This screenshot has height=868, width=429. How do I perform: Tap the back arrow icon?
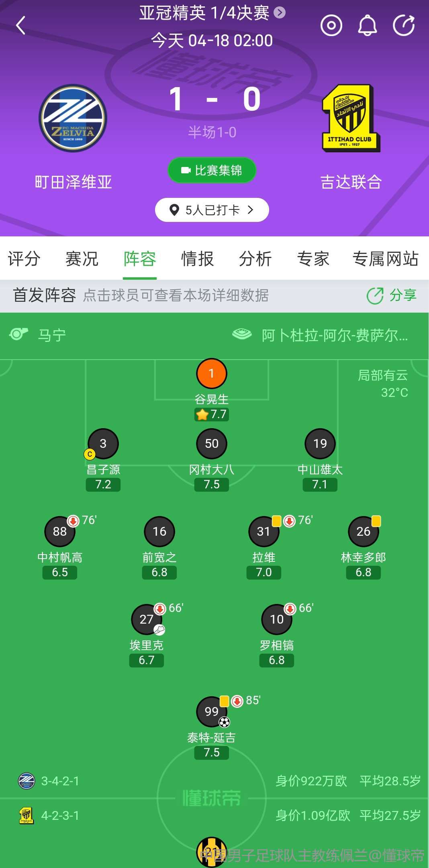pos(21,26)
